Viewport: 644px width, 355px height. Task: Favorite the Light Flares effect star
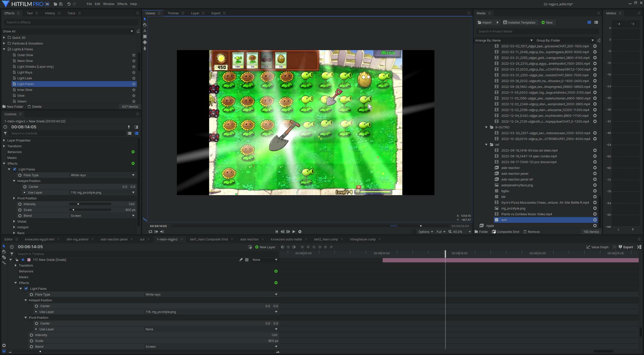tap(134, 84)
